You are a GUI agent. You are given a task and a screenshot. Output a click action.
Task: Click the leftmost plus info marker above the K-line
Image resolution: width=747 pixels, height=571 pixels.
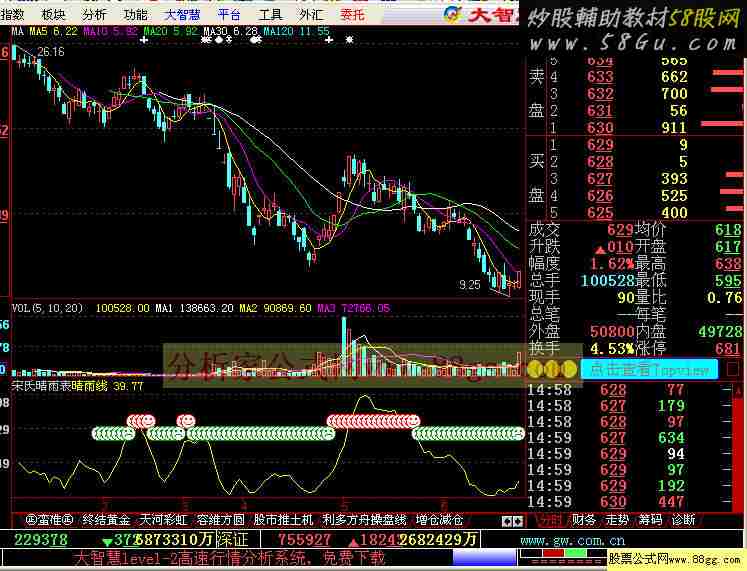point(144,40)
